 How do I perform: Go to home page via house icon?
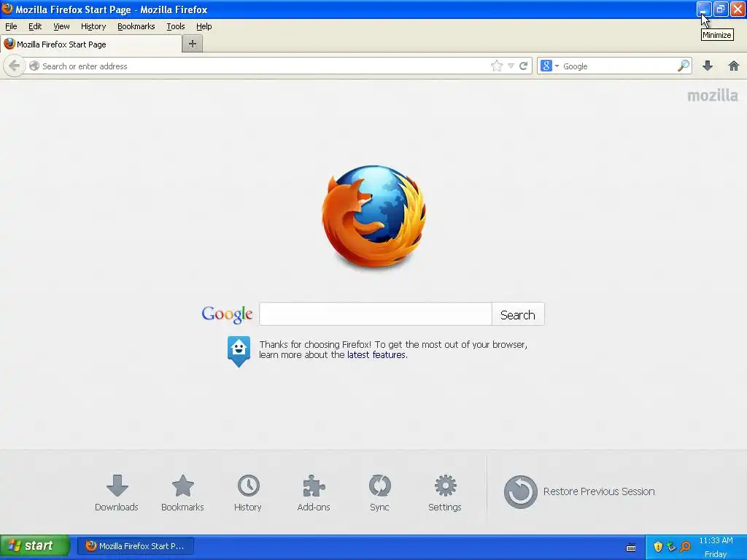(x=733, y=66)
